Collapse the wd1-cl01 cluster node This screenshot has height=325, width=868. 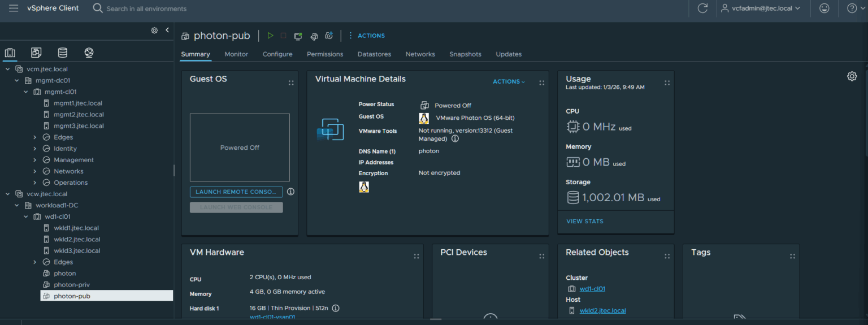point(26,216)
